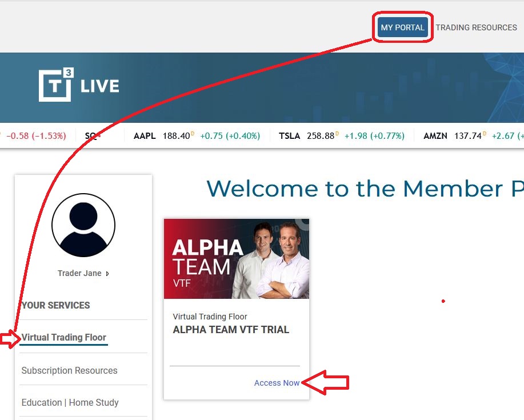Click the delayed-quote D marker beside AAPL price
524x420 pixels.
193,134
